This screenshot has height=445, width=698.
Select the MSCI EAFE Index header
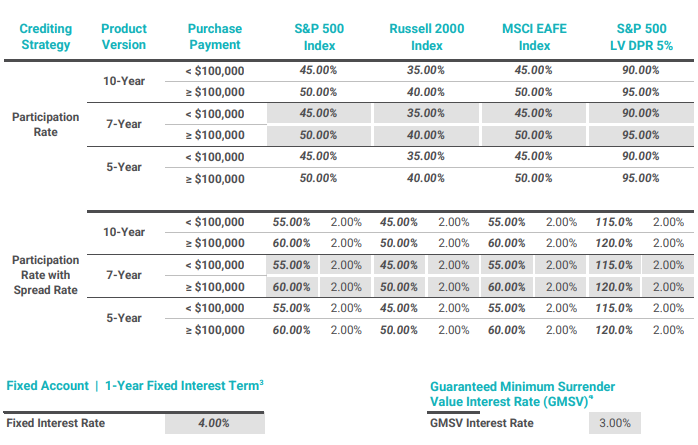tap(534, 37)
